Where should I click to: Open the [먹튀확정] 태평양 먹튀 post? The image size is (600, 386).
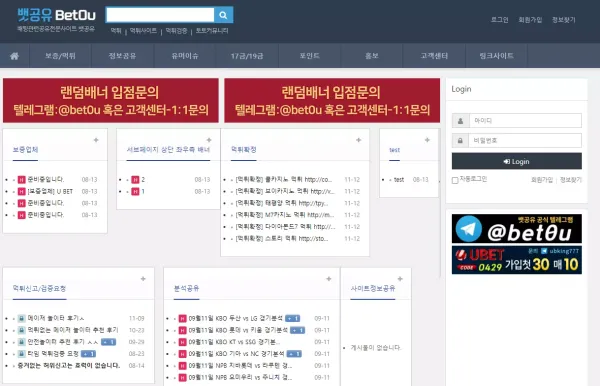[282, 203]
